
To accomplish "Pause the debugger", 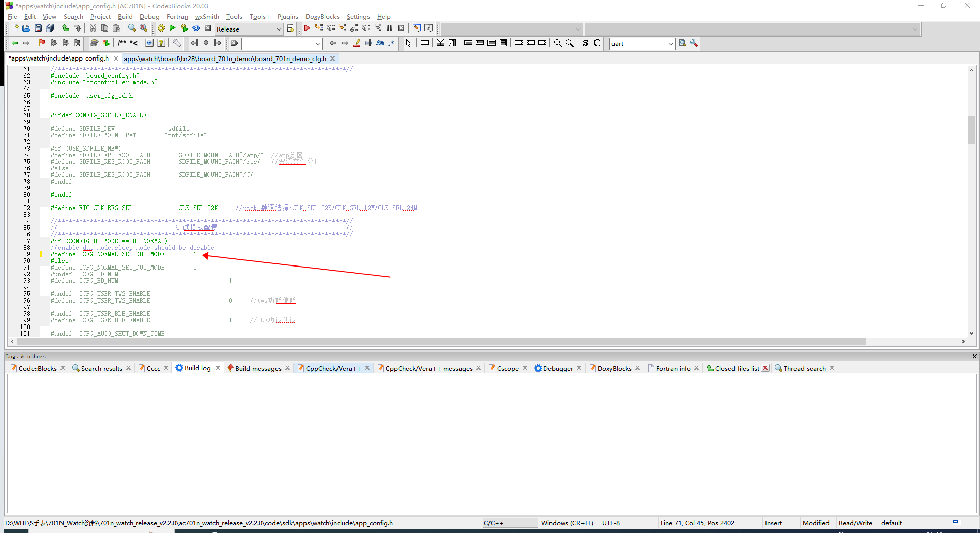I will tap(389, 28).
